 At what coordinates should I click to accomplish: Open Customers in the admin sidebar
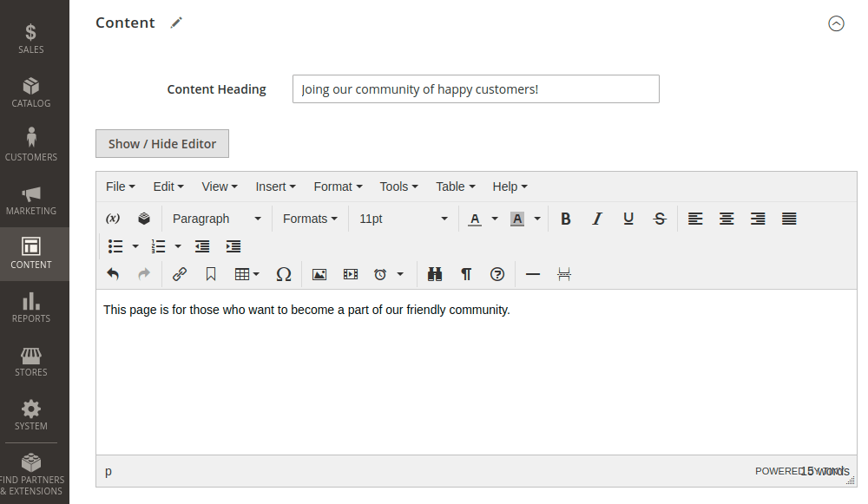31,146
